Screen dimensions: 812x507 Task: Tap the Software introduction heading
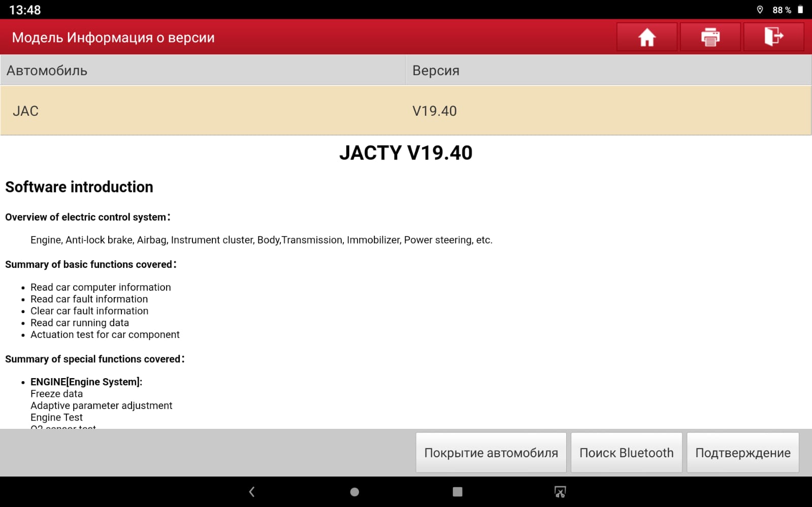[79, 187]
